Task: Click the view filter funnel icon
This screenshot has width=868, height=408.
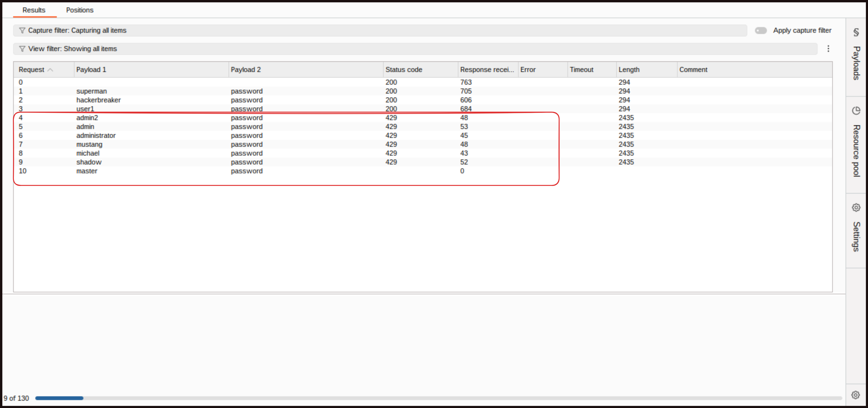Action: pos(22,49)
